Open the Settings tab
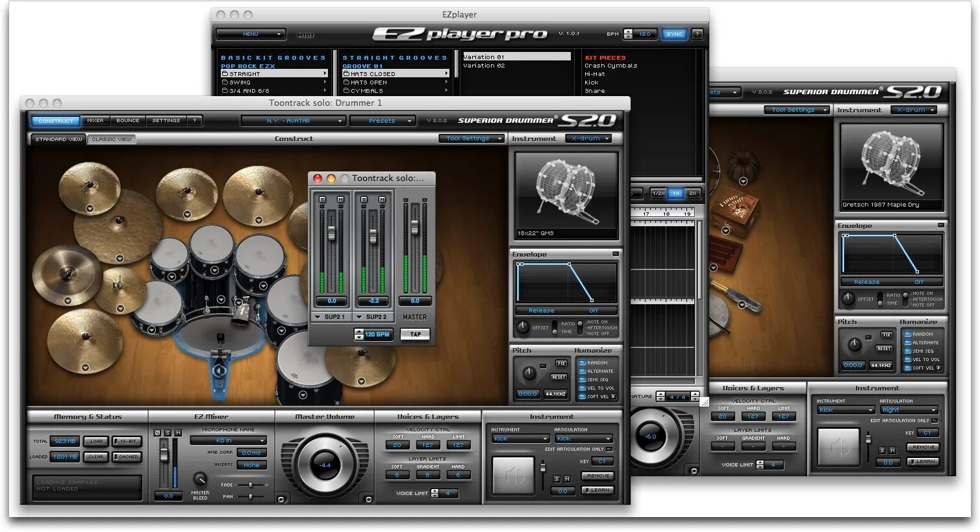Viewport: 980px width, 532px height. tap(166, 121)
